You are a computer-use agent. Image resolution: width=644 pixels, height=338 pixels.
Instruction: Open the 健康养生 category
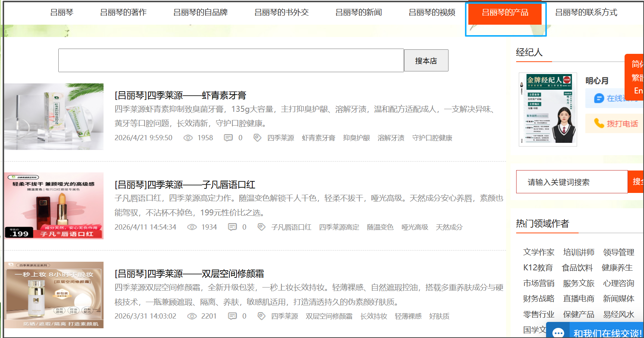click(617, 268)
